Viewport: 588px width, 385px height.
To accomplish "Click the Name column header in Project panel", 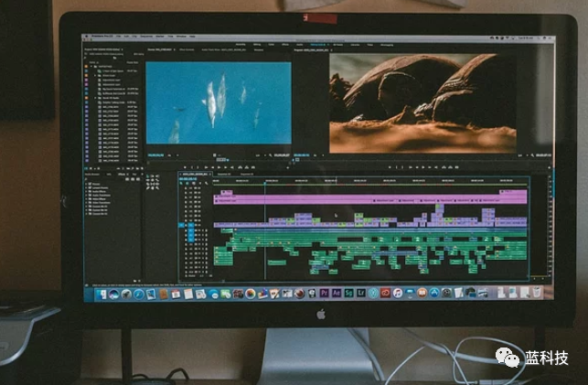I will click(92, 62).
